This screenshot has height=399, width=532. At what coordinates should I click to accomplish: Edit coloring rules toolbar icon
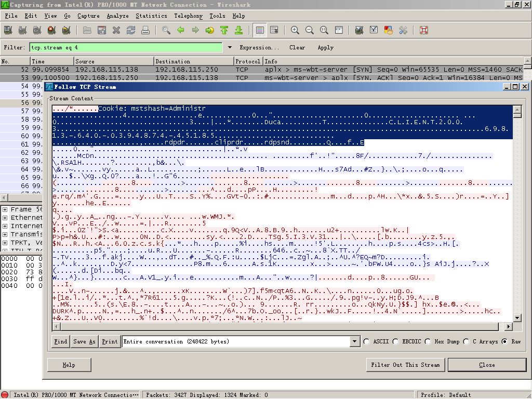(x=388, y=30)
